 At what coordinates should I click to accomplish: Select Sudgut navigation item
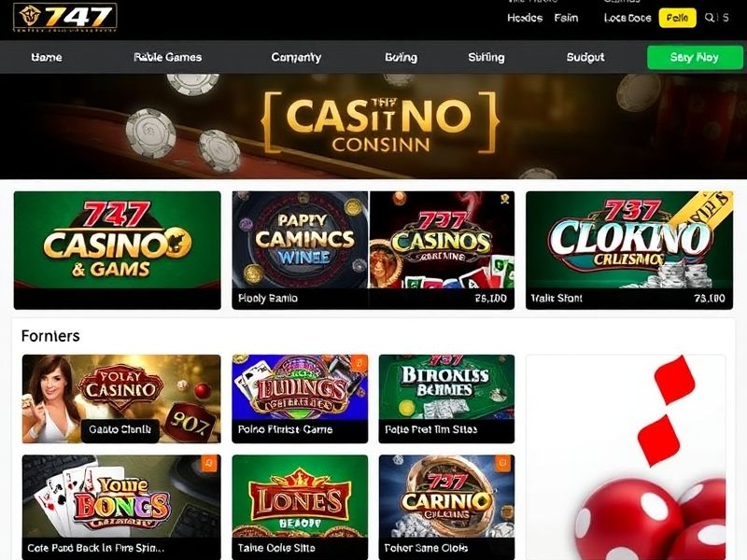(585, 57)
